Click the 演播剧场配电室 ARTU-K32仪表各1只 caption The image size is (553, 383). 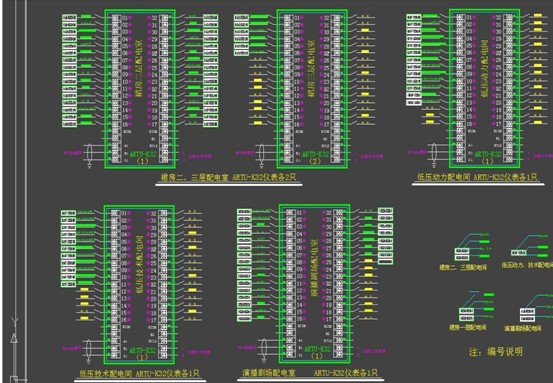coord(310,372)
